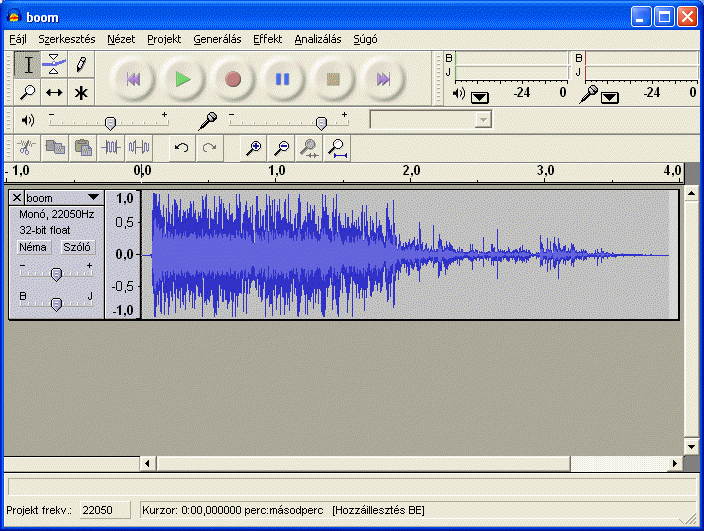This screenshot has width=704, height=531.
Task: Open the Nézet menu
Action: tap(121, 39)
